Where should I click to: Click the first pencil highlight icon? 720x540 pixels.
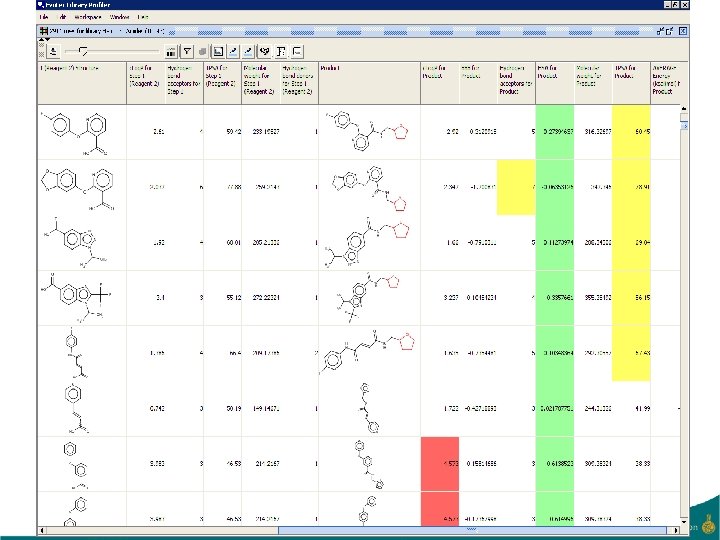click(x=234, y=51)
